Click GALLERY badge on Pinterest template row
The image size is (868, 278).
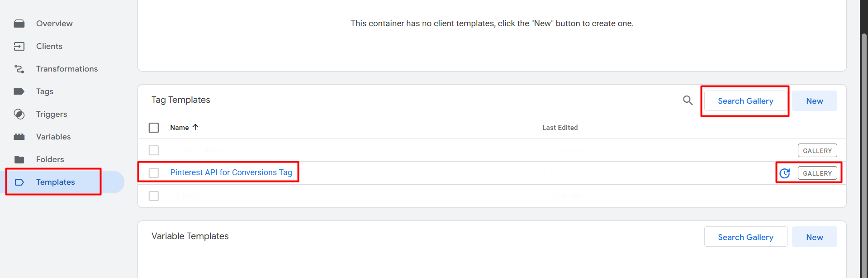817,173
